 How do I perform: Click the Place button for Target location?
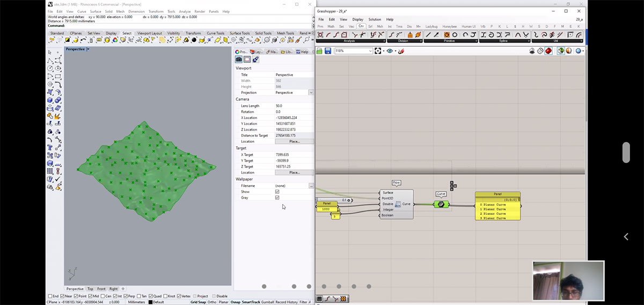(294, 172)
